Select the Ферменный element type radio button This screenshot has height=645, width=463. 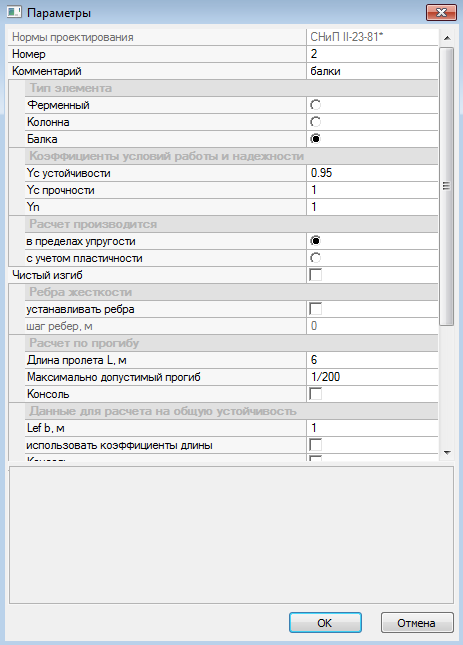click(x=315, y=105)
